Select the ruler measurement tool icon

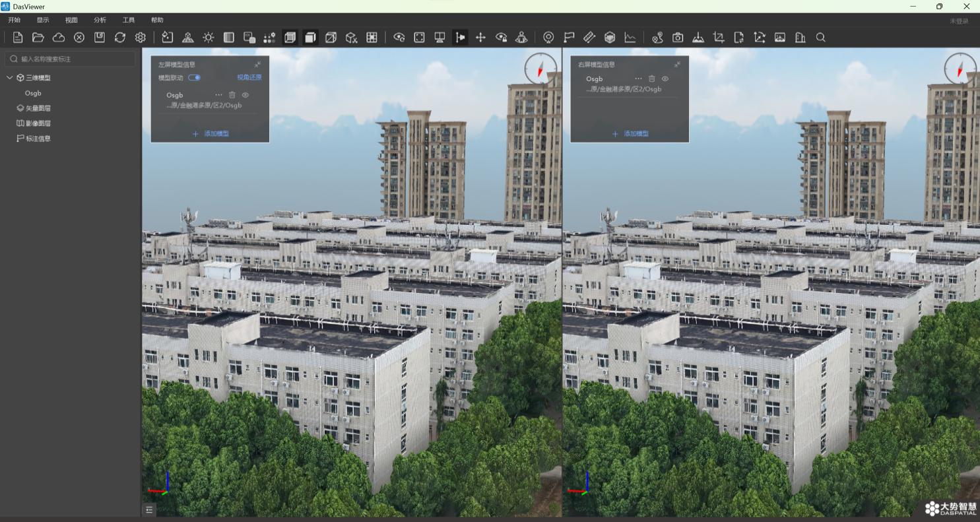589,38
